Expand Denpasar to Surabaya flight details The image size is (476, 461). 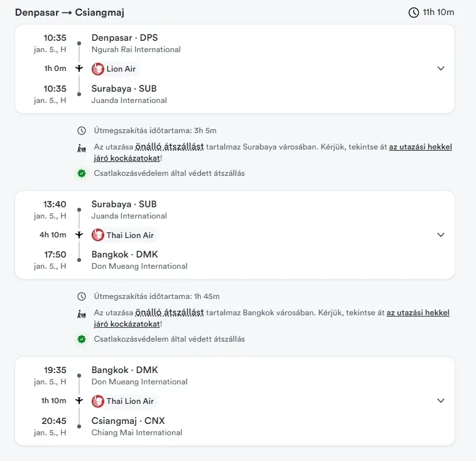point(440,68)
